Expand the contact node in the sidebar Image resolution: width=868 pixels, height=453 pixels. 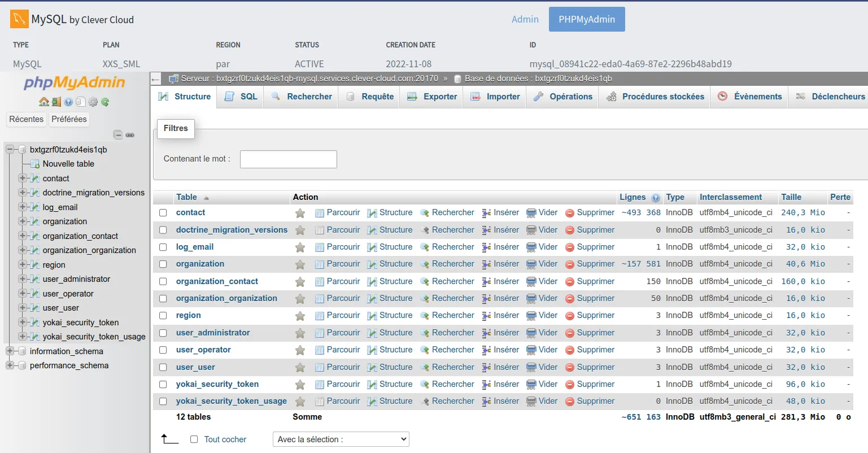coord(23,178)
